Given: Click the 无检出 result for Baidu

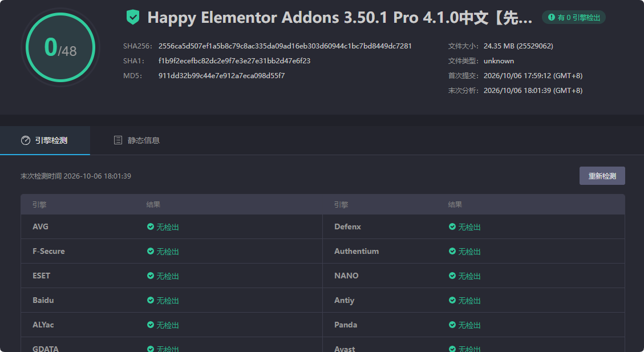Looking at the screenshot, I should pyautogui.click(x=168, y=301).
